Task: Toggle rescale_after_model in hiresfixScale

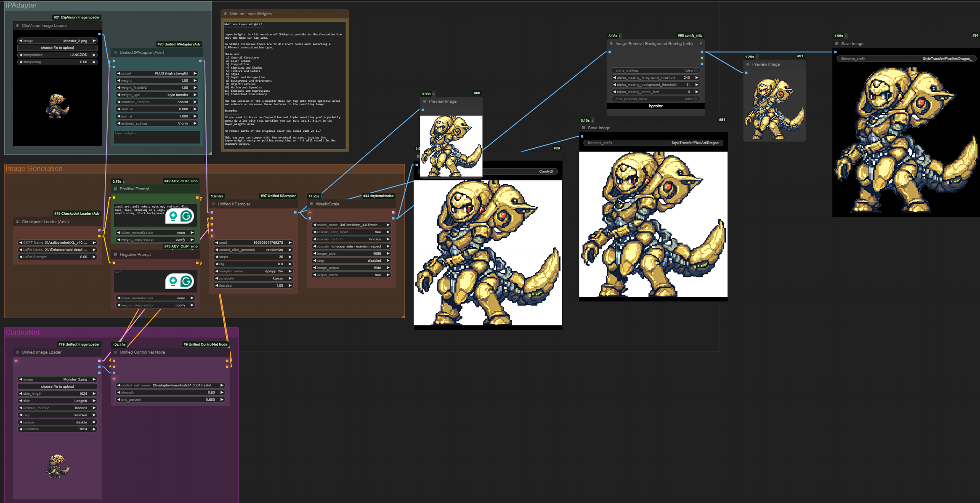Action: [x=351, y=232]
